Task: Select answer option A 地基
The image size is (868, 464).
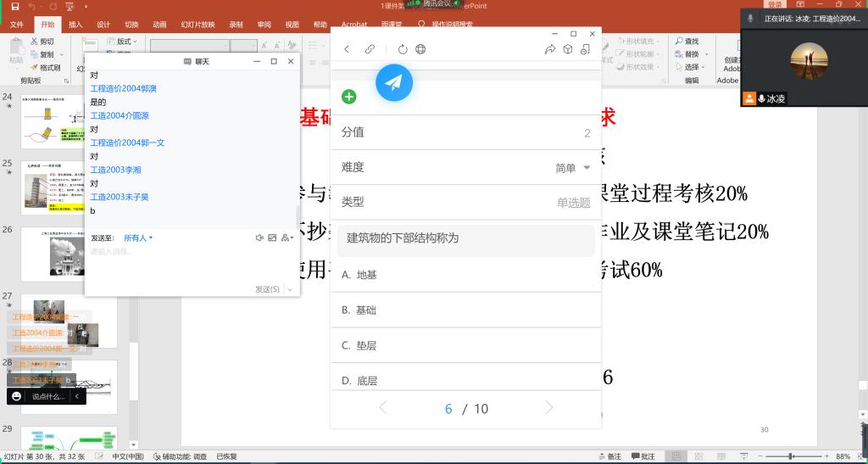Action: [x=359, y=275]
